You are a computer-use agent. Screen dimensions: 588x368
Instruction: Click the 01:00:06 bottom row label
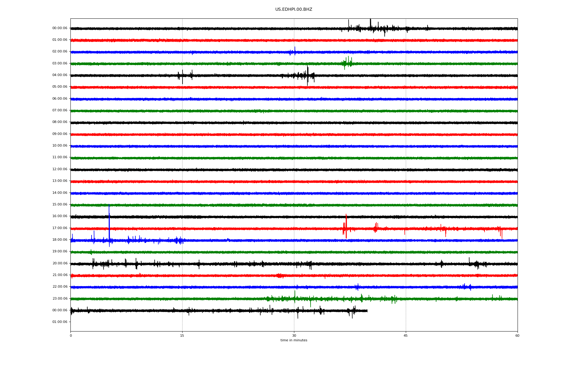pyautogui.click(x=60, y=322)
